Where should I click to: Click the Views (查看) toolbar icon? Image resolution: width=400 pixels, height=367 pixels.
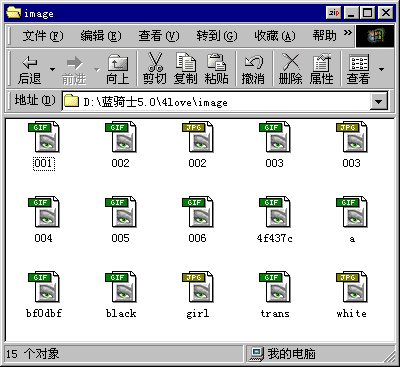pos(359,62)
